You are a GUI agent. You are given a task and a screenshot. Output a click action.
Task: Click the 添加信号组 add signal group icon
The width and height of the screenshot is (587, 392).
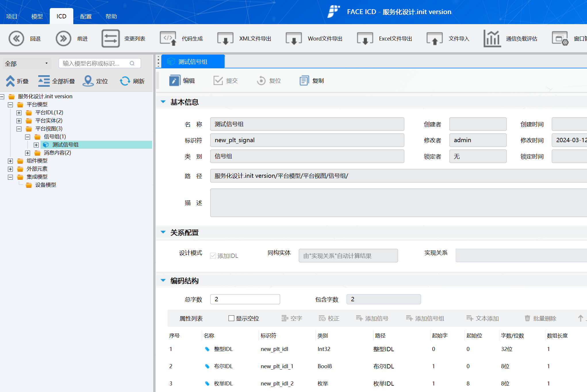point(409,318)
